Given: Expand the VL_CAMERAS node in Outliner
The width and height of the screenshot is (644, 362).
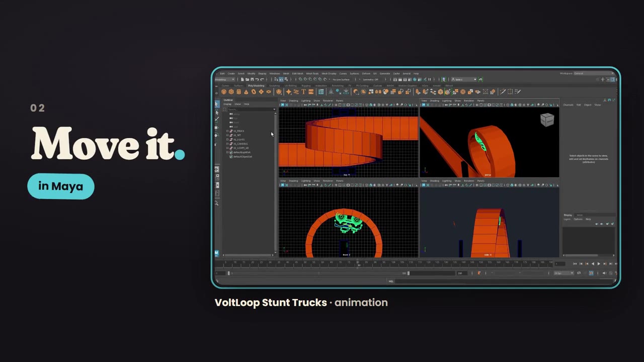Looking at the screenshot, I should click(x=227, y=144).
